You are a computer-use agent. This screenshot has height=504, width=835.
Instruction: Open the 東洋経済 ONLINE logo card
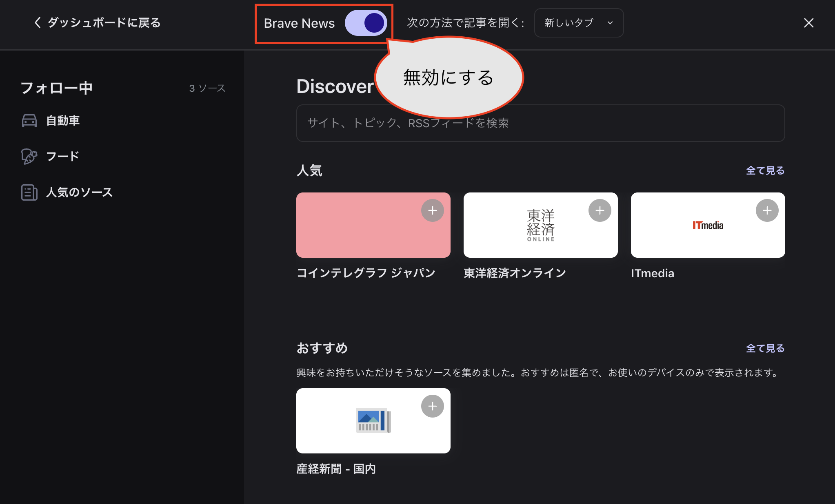coord(541,225)
